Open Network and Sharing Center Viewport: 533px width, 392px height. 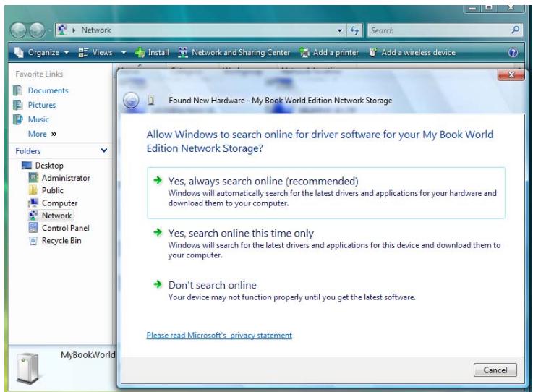pyautogui.click(x=234, y=52)
